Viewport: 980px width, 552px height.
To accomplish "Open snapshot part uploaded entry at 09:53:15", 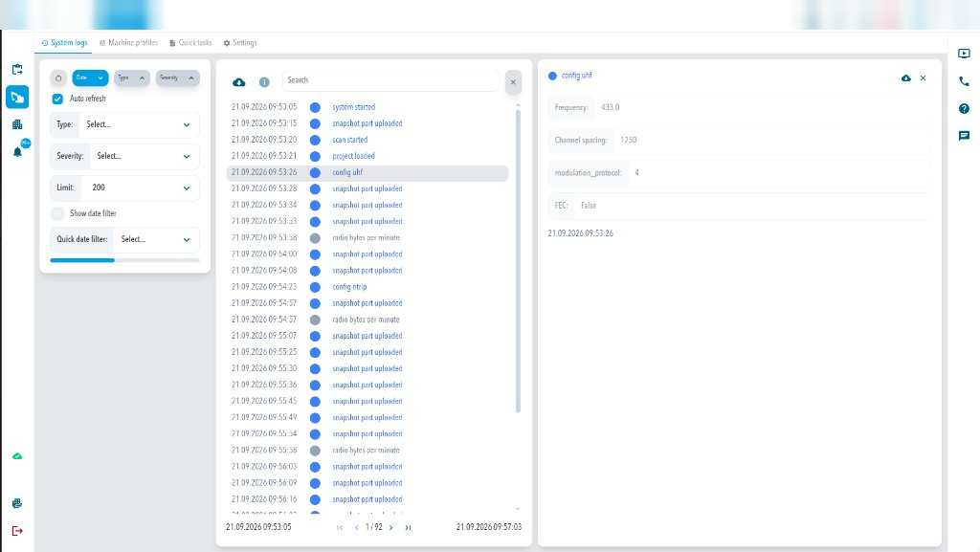I will pyautogui.click(x=367, y=123).
